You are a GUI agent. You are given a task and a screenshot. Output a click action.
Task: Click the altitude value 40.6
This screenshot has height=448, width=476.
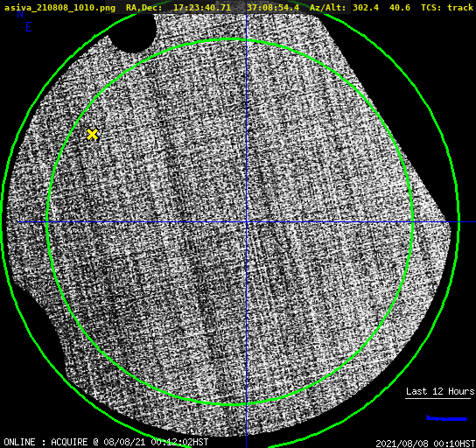[400, 8]
